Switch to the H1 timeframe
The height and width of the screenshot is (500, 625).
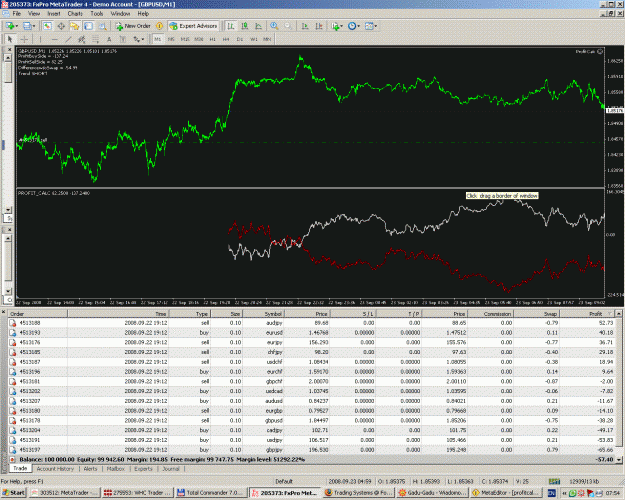click(212, 39)
